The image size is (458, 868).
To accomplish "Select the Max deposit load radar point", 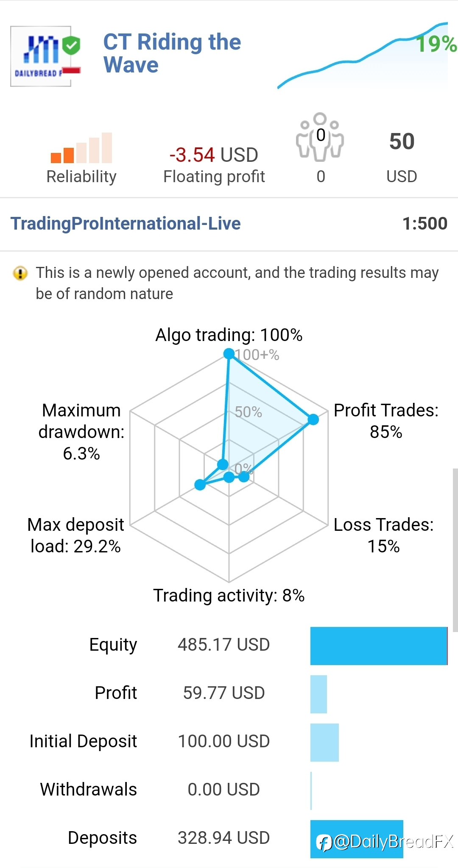I will [200, 485].
